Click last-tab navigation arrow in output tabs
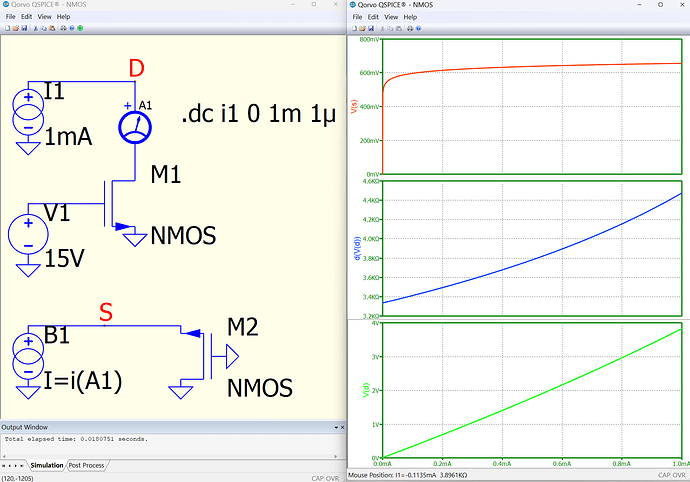 [22, 466]
